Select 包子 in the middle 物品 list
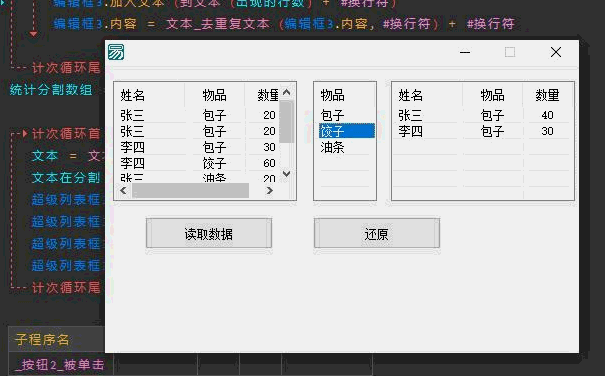605x376 pixels. (332, 115)
